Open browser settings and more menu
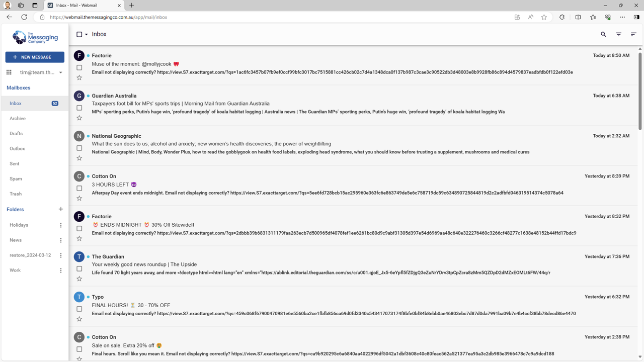This screenshot has width=644, height=362. coord(622,17)
